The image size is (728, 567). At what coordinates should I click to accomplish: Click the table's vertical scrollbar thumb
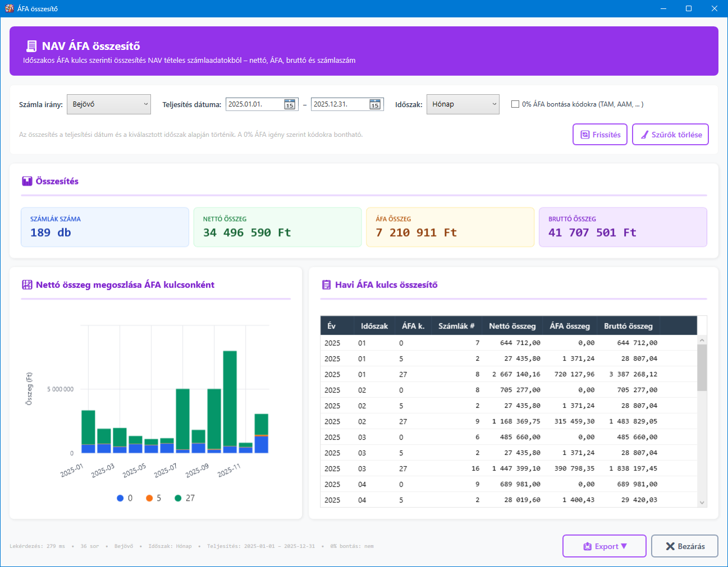point(702,367)
